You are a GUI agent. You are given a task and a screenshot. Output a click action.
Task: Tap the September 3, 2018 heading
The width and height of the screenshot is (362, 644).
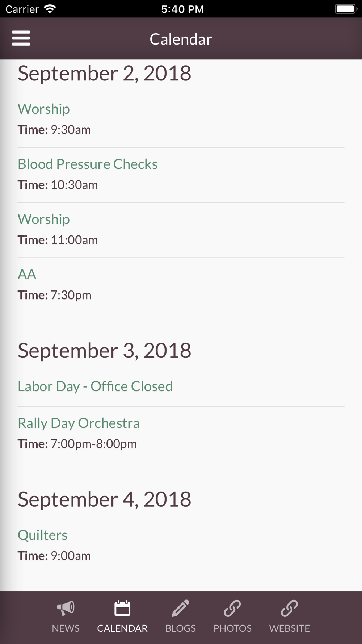(104, 351)
